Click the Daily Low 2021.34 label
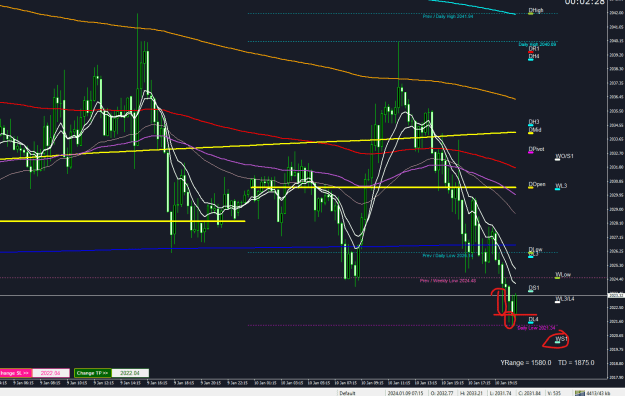This screenshot has width=625, height=396. pyautogui.click(x=536, y=328)
